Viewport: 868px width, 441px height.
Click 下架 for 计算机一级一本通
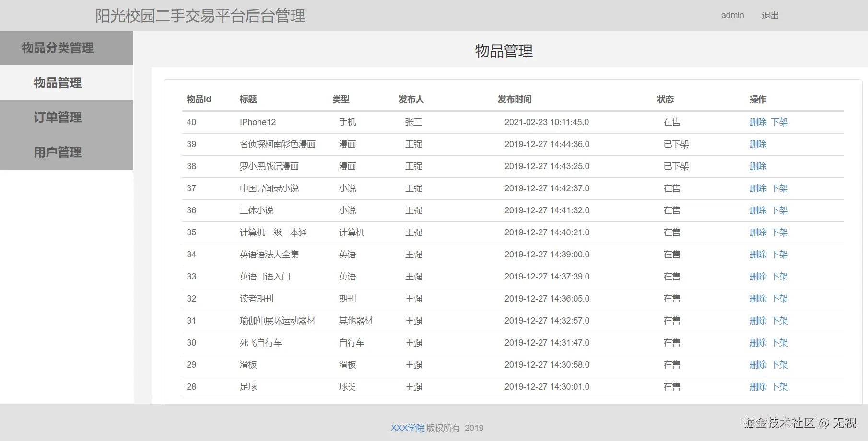click(779, 232)
